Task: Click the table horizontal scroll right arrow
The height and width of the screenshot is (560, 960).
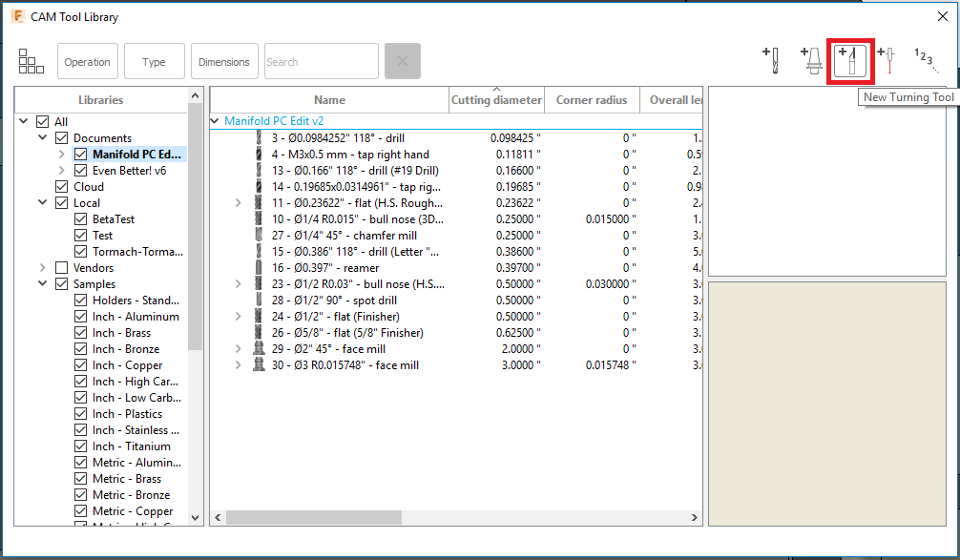Action: click(x=695, y=518)
